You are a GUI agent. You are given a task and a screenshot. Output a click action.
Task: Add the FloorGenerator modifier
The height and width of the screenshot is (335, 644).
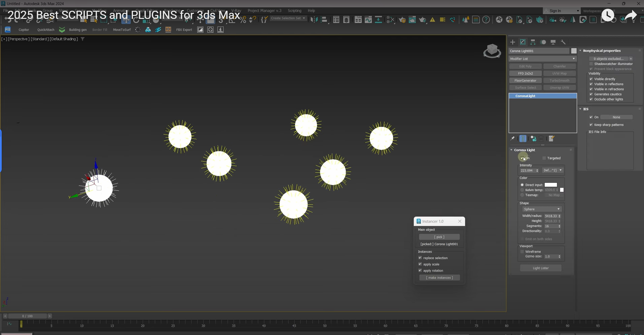tap(525, 81)
